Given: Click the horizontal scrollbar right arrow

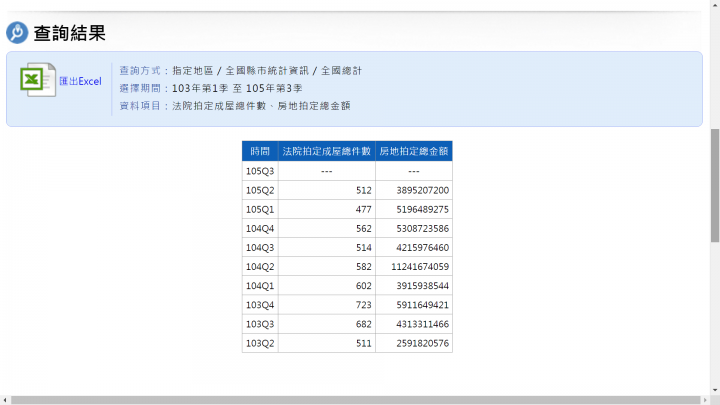Looking at the screenshot, I should [x=705, y=400].
